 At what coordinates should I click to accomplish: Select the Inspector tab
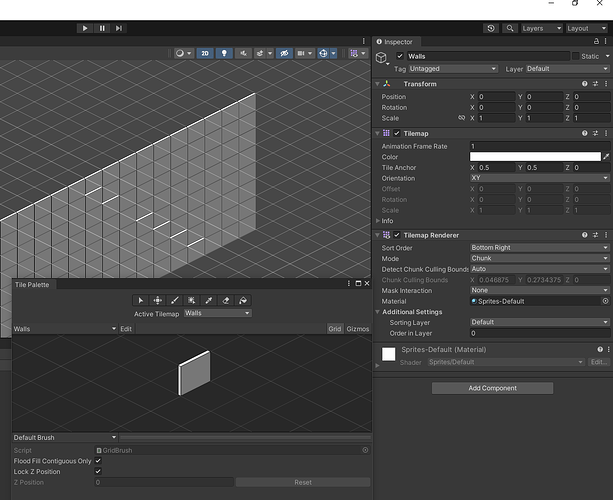[x=395, y=42]
